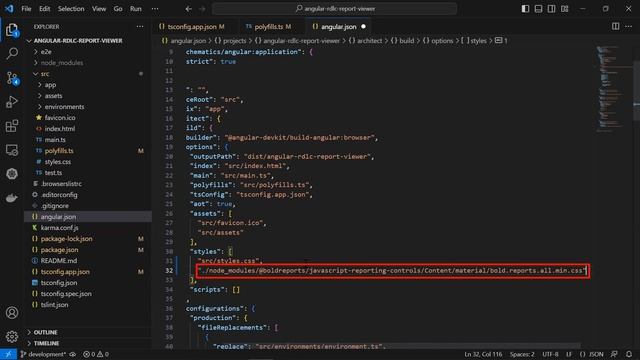Open the Explorer view in activity bar

pos(12,30)
